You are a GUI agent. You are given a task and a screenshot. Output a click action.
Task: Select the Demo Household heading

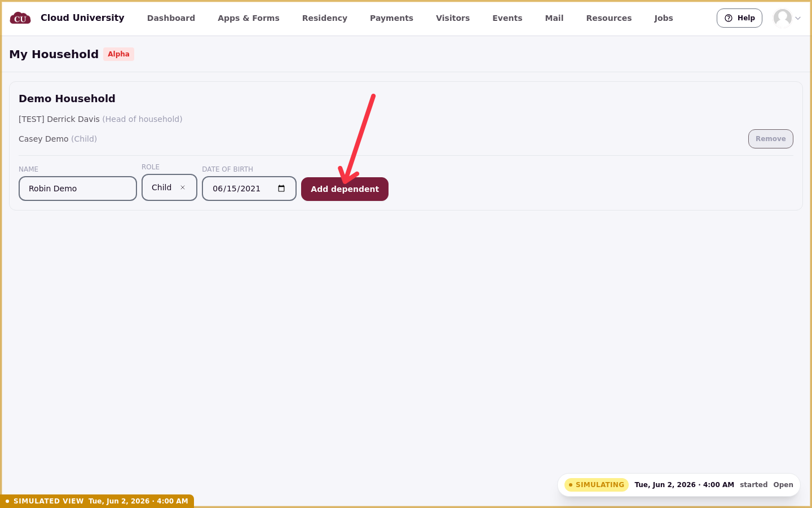tap(67, 99)
